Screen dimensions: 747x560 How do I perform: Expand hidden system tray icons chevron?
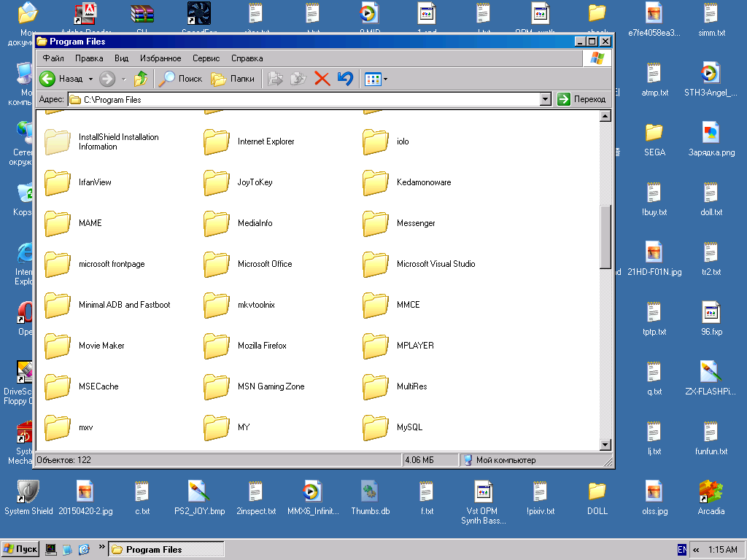[x=696, y=549]
